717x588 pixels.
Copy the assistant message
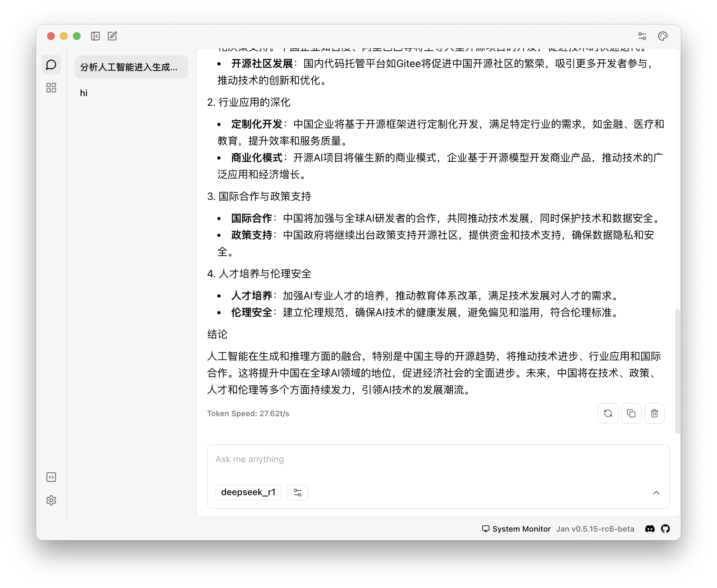click(x=631, y=413)
